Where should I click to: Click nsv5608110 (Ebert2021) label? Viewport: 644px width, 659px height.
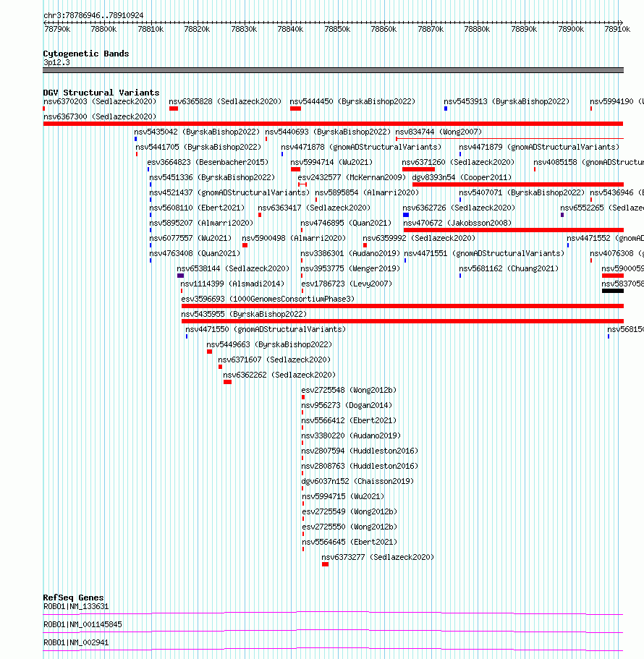(x=197, y=208)
